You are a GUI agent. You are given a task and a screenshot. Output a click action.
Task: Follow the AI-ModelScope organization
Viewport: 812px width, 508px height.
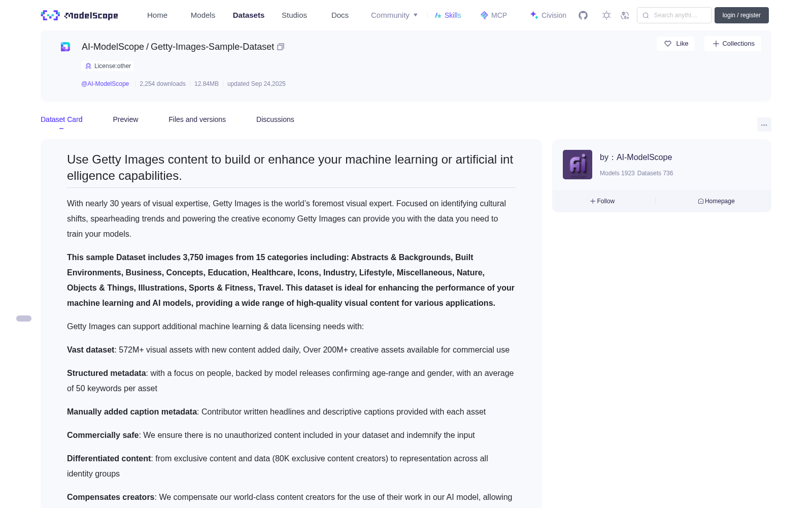pos(602,201)
